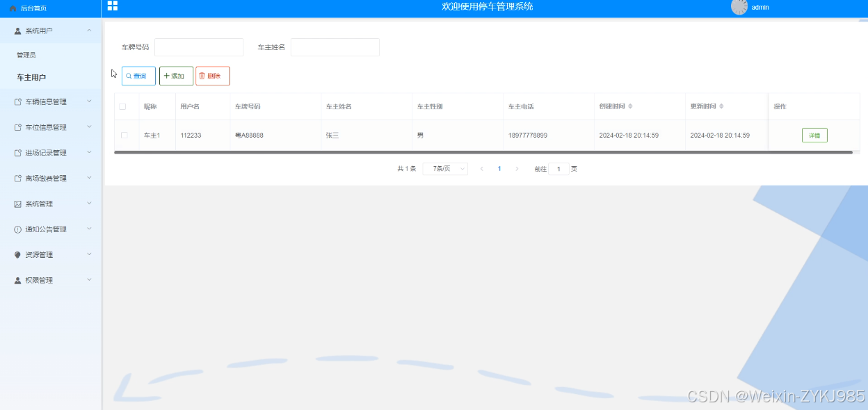Click the 查询 search button
The image size is (868, 410).
coord(138,76)
